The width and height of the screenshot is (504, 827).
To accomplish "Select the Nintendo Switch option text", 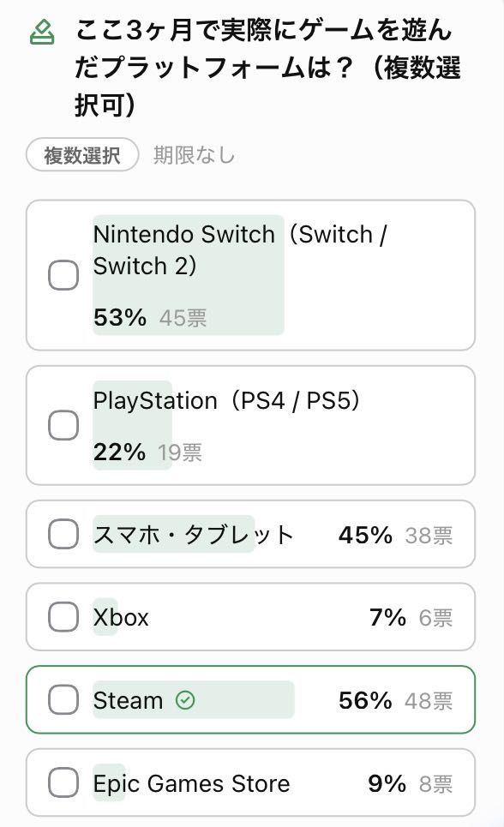I will (x=240, y=250).
